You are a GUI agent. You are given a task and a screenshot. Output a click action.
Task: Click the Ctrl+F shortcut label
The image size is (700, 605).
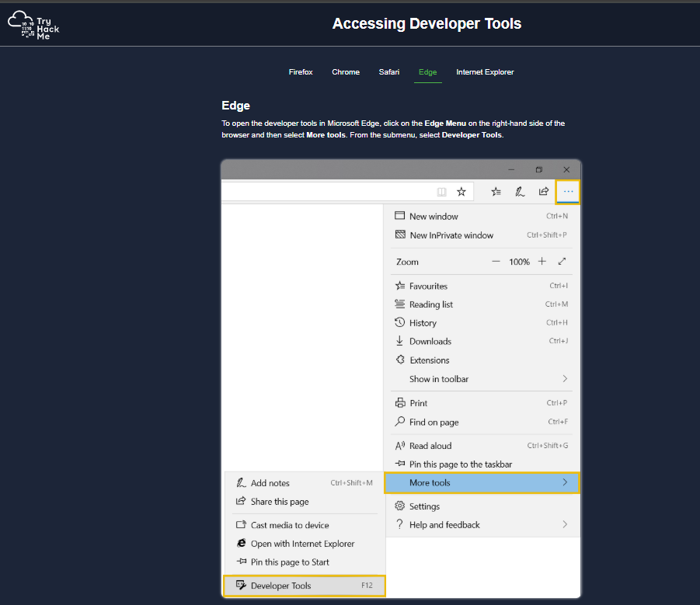coord(558,422)
